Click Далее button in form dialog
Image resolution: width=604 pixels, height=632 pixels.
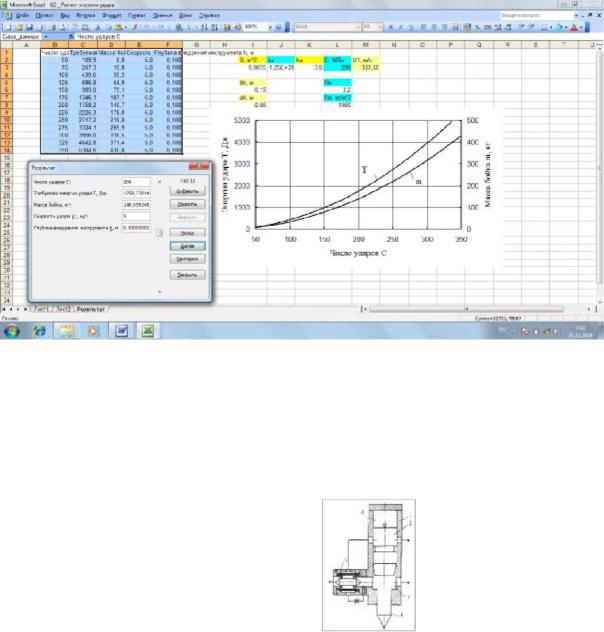[187, 246]
